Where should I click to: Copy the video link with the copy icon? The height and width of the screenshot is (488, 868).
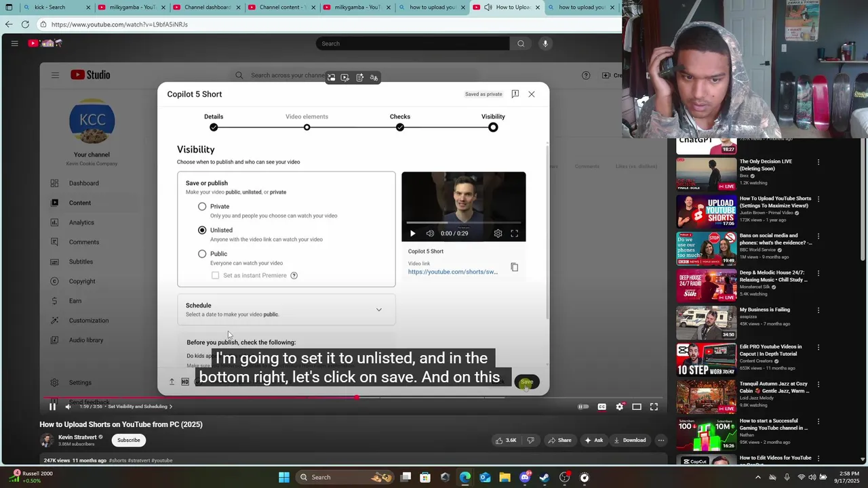click(514, 267)
